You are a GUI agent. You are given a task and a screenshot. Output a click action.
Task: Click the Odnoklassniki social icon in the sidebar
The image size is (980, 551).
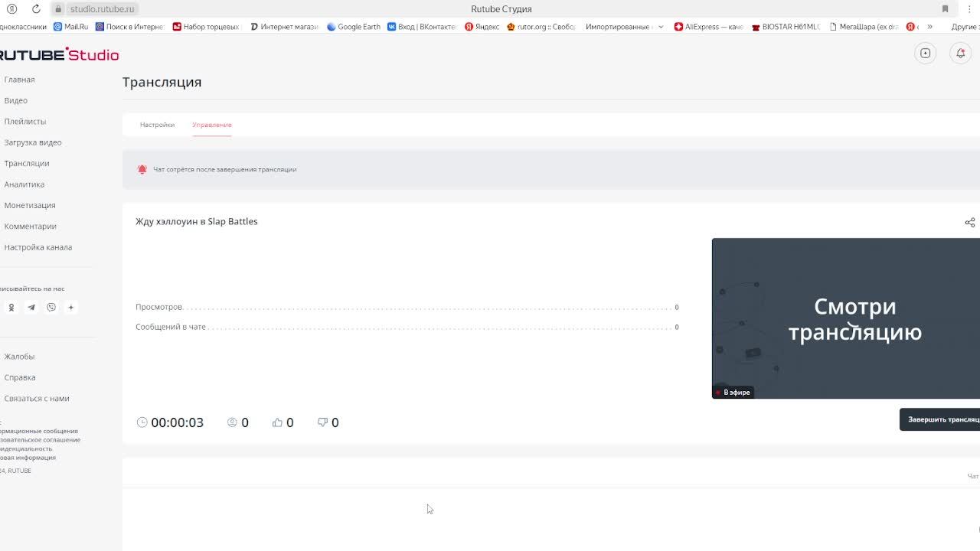[11, 308]
